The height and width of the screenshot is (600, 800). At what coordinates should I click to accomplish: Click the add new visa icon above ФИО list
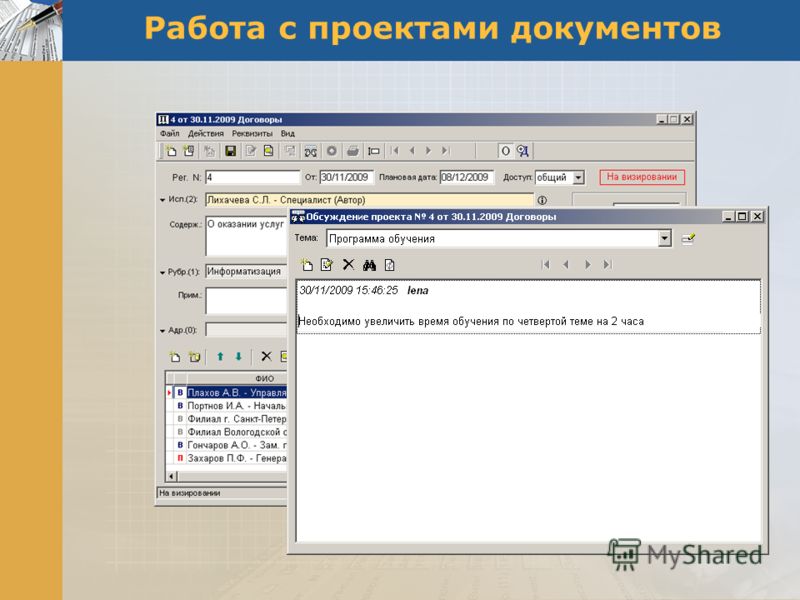point(175,357)
